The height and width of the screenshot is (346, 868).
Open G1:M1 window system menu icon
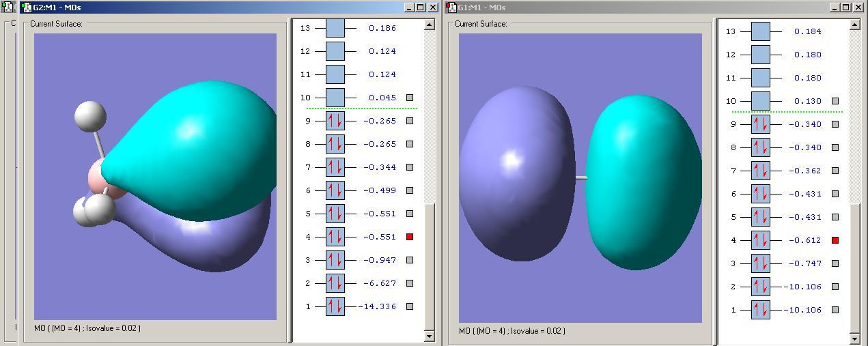click(451, 8)
